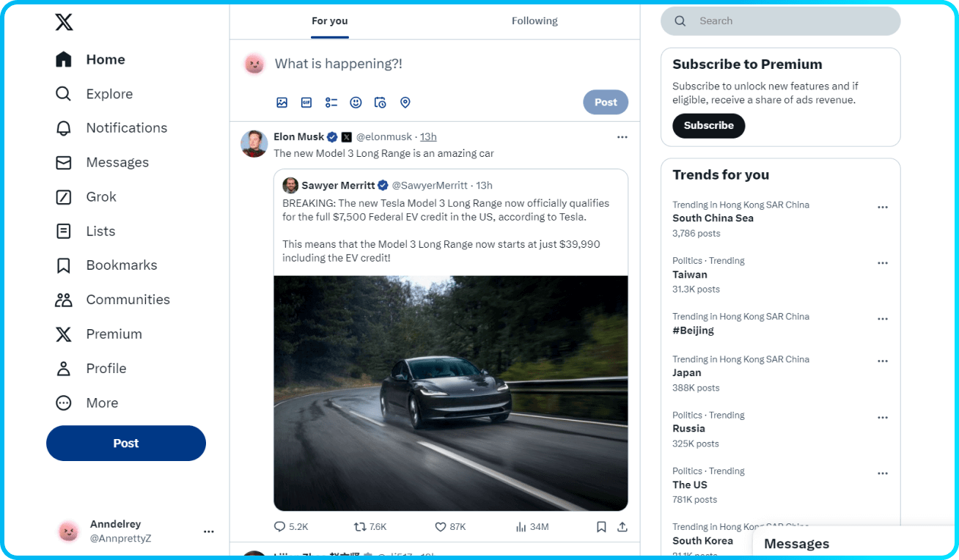959x560 pixels.
Task: Open the Anndelrey account name
Action: coord(115,524)
